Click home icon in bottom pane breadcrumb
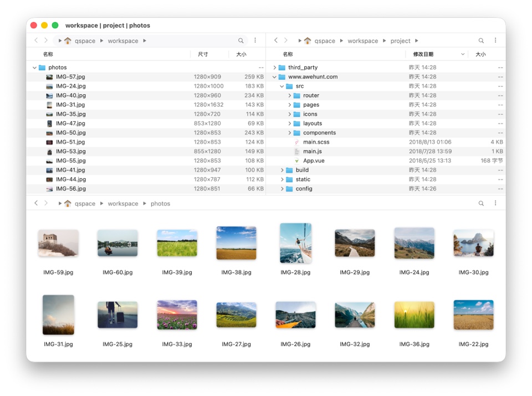Viewport: 532px width, 396px height. (68, 203)
